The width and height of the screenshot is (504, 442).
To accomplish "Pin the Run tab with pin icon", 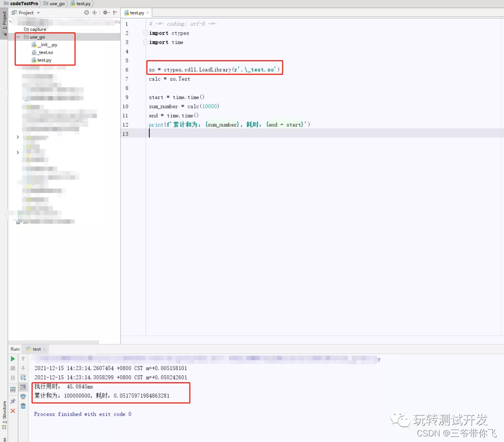I will (x=13, y=401).
